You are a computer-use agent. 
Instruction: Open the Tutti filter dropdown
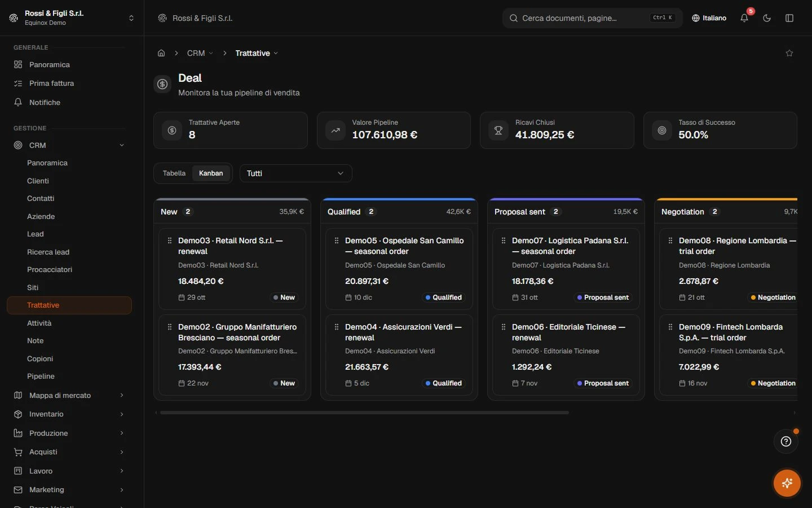[296, 173]
